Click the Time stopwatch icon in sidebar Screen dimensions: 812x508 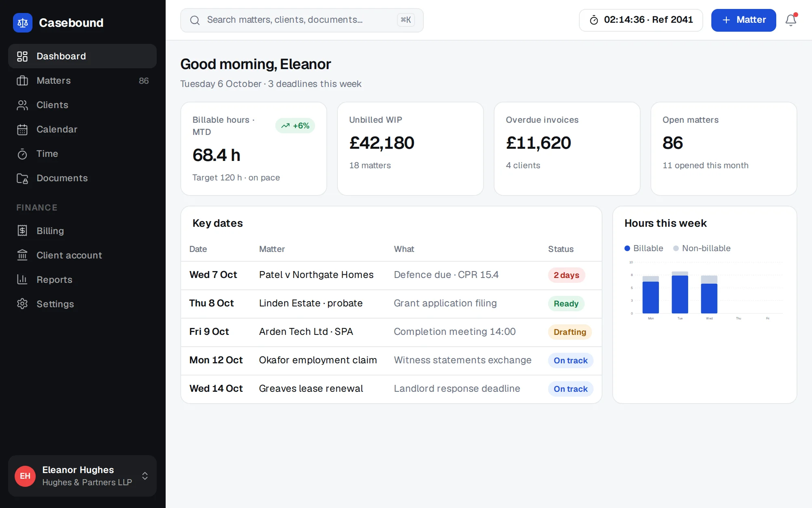22,154
